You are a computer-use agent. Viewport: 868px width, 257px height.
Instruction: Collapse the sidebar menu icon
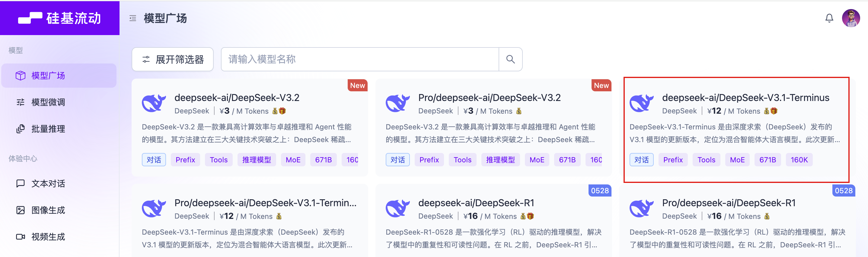133,18
